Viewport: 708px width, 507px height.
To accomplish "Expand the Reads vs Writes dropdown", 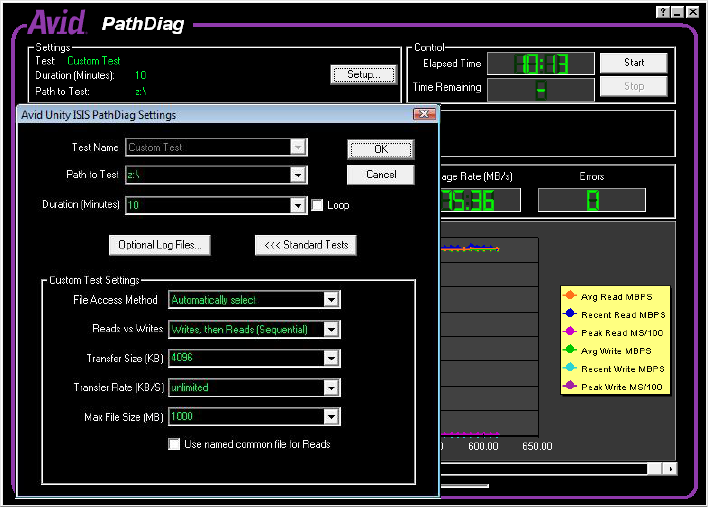I will (x=331, y=330).
